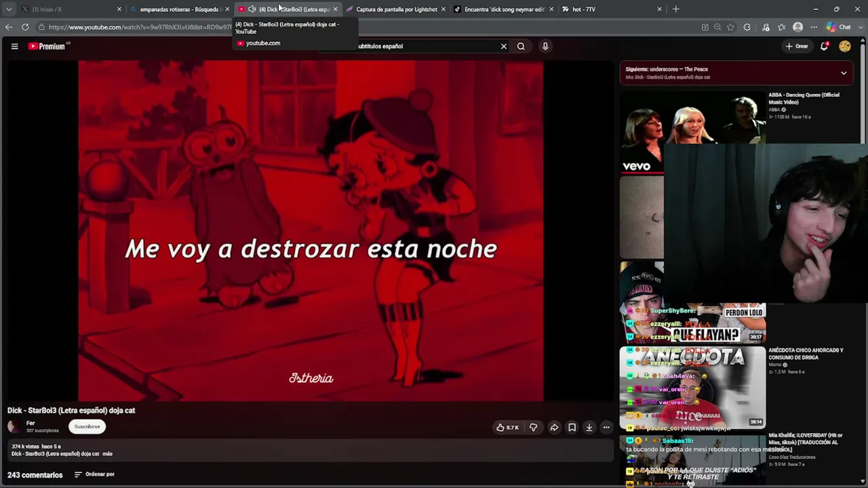Select the '243 comentarios' heading

35,475
